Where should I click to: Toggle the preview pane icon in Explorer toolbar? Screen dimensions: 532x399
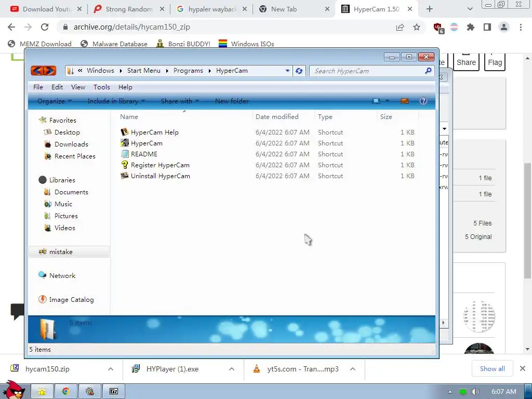[x=404, y=101]
